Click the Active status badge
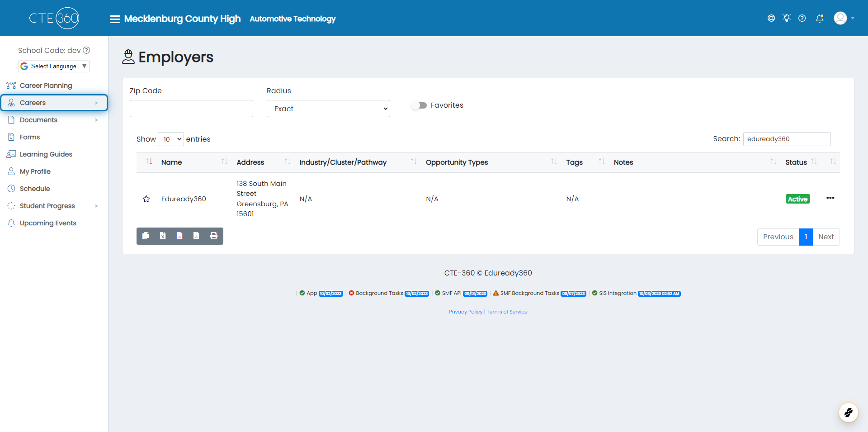 tap(798, 199)
